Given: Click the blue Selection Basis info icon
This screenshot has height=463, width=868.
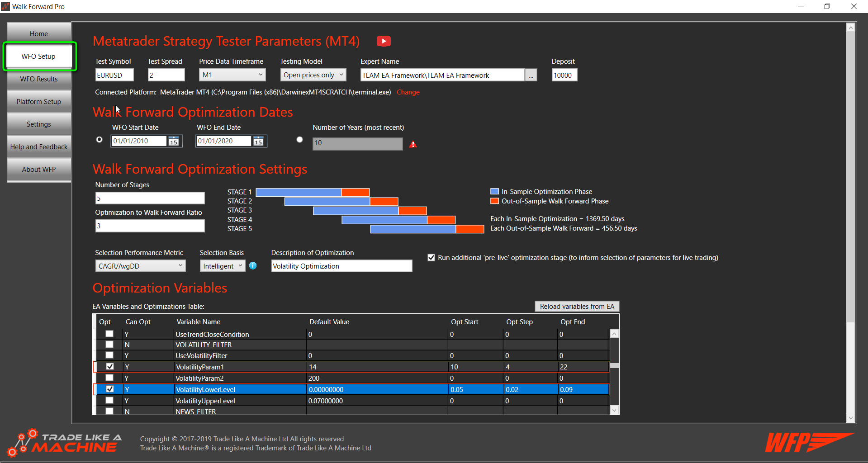Looking at the screenshot, I should (253, 266).
